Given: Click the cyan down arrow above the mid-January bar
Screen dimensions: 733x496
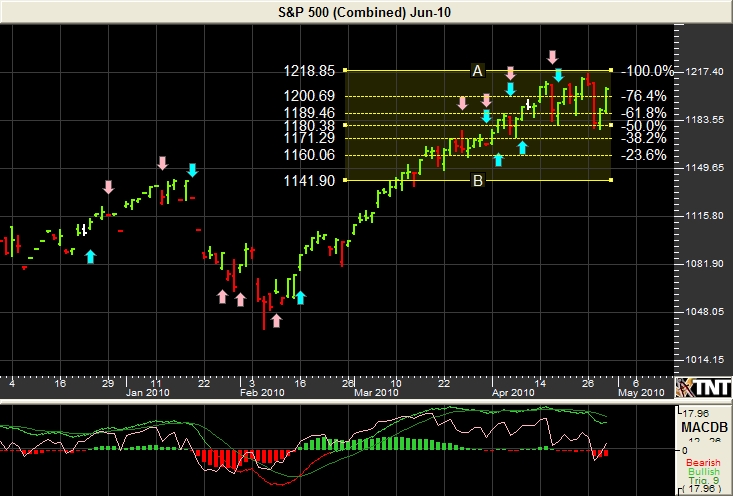Looking at the screenshot, I should click(x=193, y=170).
